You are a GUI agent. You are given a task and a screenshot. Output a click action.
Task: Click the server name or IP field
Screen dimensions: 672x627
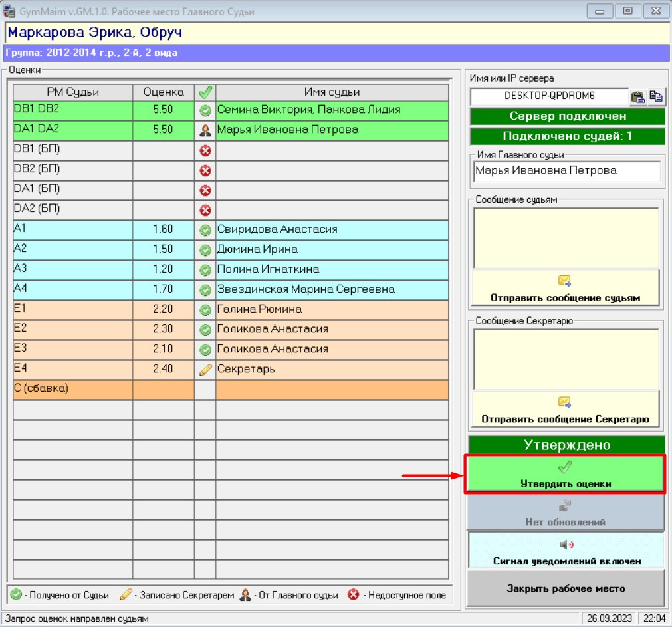tap(549, 96)
